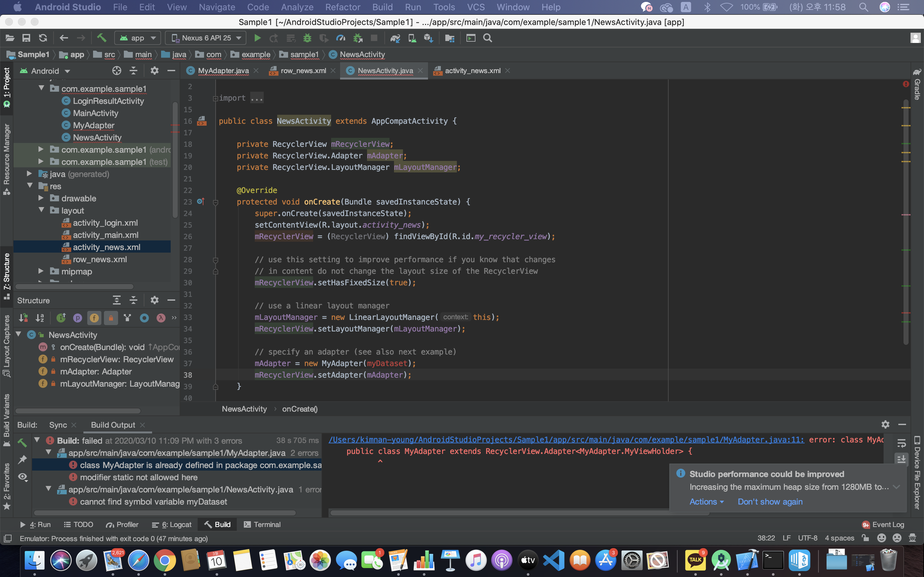Viewport: 924px width, 577px height.
Task: Switch to the MyAdapter.java editor tab
Action: (x=223, y=71)
